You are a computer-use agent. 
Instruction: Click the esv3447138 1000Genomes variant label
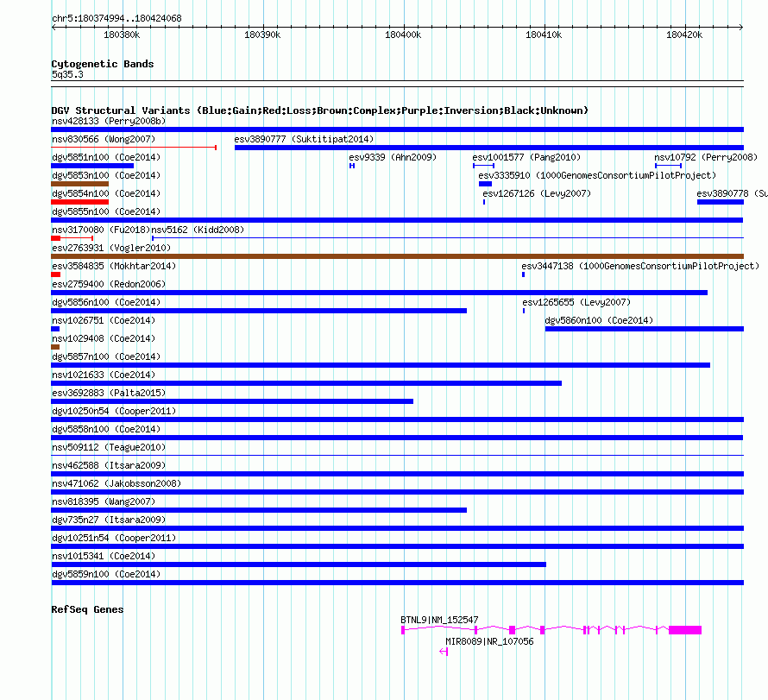(x=640, y=266)
